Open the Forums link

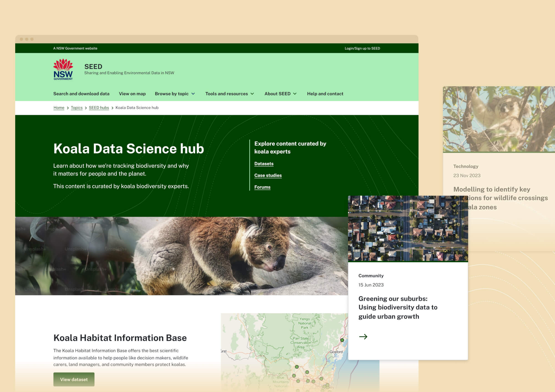262,187
